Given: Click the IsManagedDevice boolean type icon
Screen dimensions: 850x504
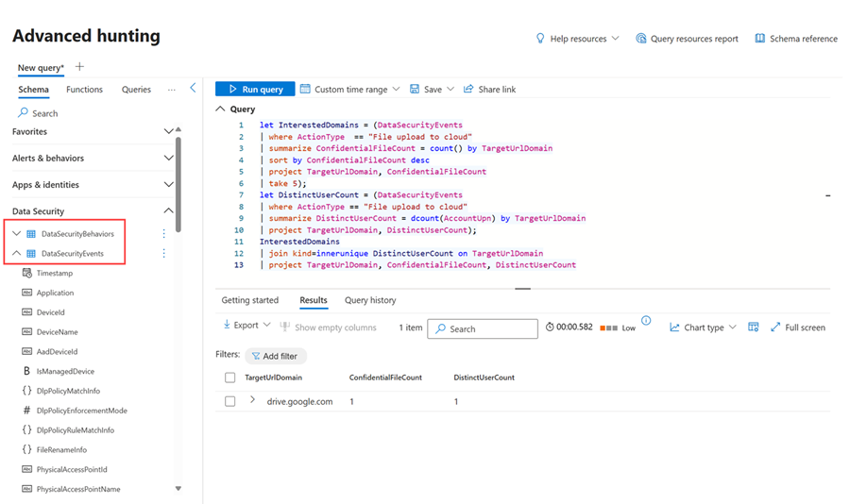Looking at the screenshot, I should pyautogui.click(x=26, y=371).
